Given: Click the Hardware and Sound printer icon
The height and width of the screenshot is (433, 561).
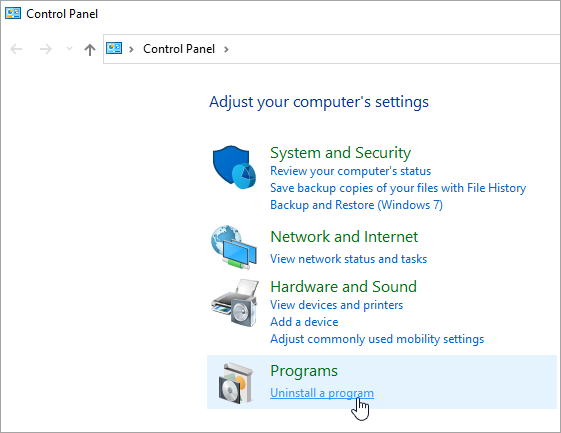Looking at the screenshot, I should tap(235, 303).
